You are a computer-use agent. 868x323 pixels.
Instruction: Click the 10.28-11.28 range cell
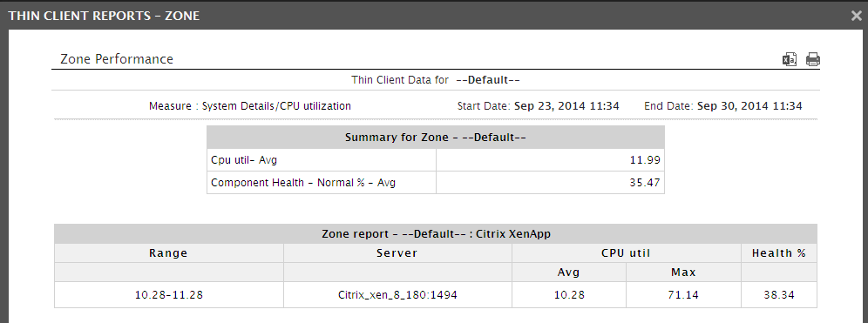[169, 295]
